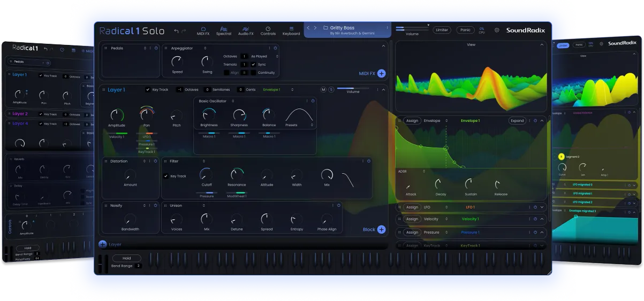Open the As Played arpeggiator mode dropdown
Viewport: 644px width, 301px height.
tap(264, 56)
